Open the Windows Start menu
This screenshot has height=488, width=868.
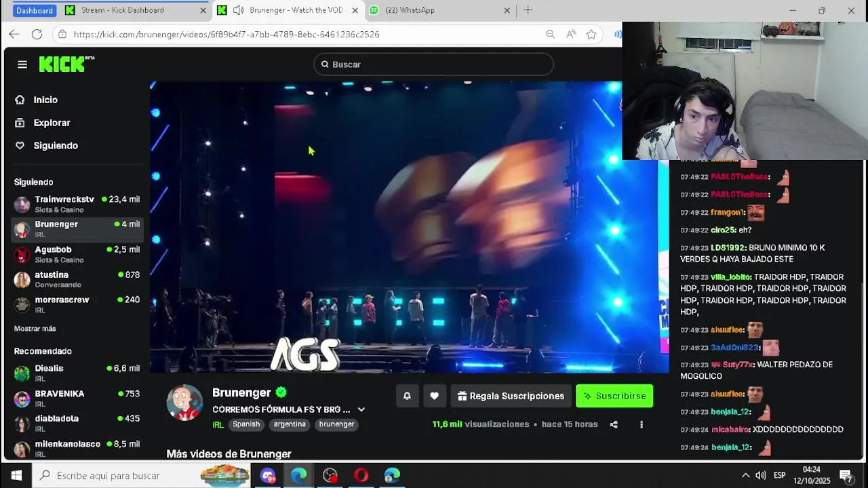[16, 475]
